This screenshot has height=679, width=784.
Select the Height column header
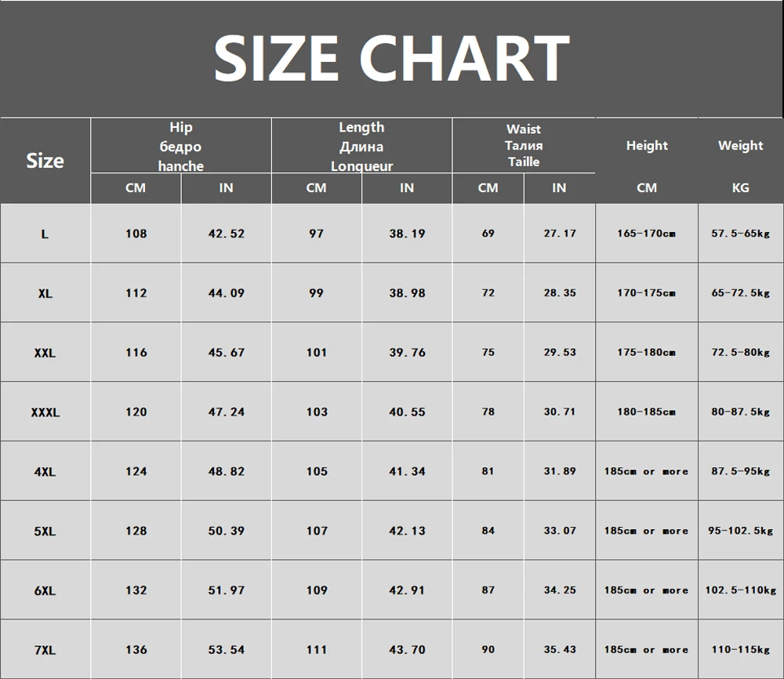tap(647, 146)
